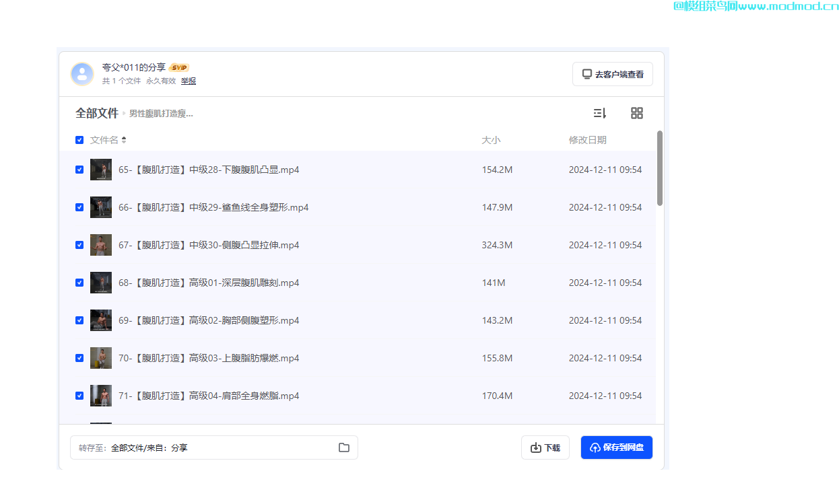Toggle the select-all checkbox by 文件名
839x504 pixels.
pyautogui.click(x=79, y=140)
